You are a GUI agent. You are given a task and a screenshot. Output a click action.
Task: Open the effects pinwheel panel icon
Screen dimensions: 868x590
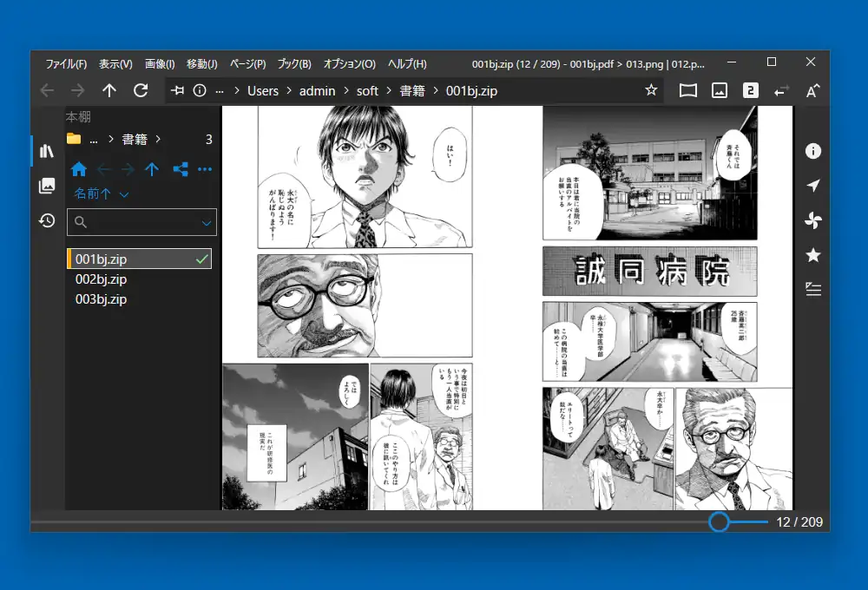(x=813, y=220)
